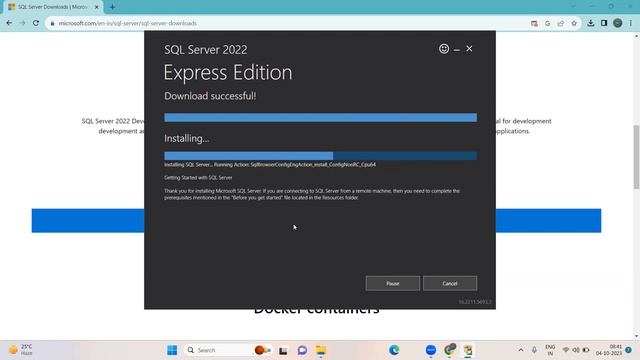Click the download progress bar

coord(320,118)
